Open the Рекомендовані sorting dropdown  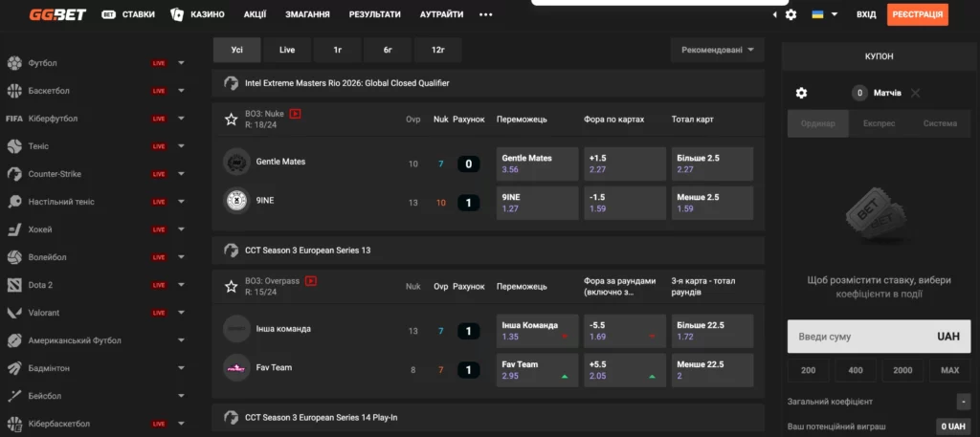pyautogui.click(x=718, y=50)
